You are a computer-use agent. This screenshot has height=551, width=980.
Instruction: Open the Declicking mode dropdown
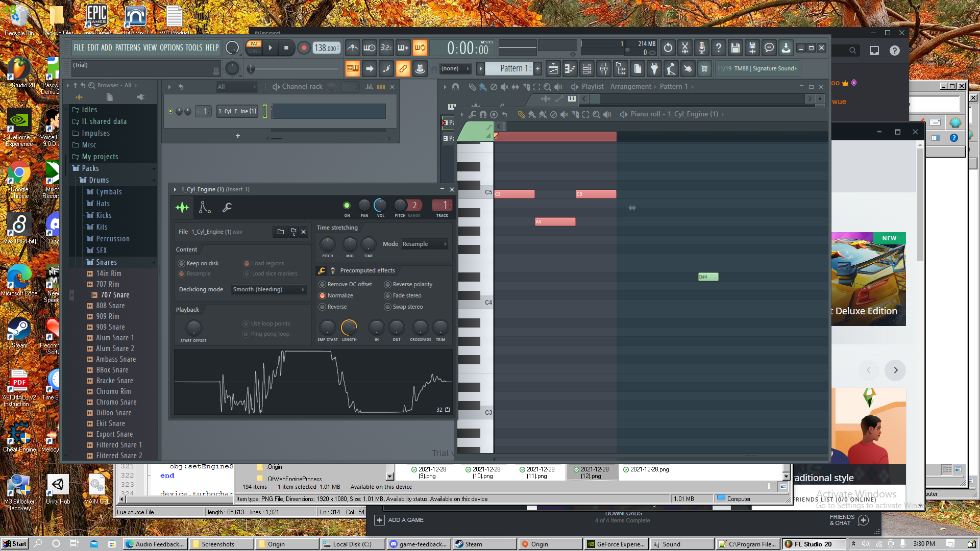(x=268, y=289)
